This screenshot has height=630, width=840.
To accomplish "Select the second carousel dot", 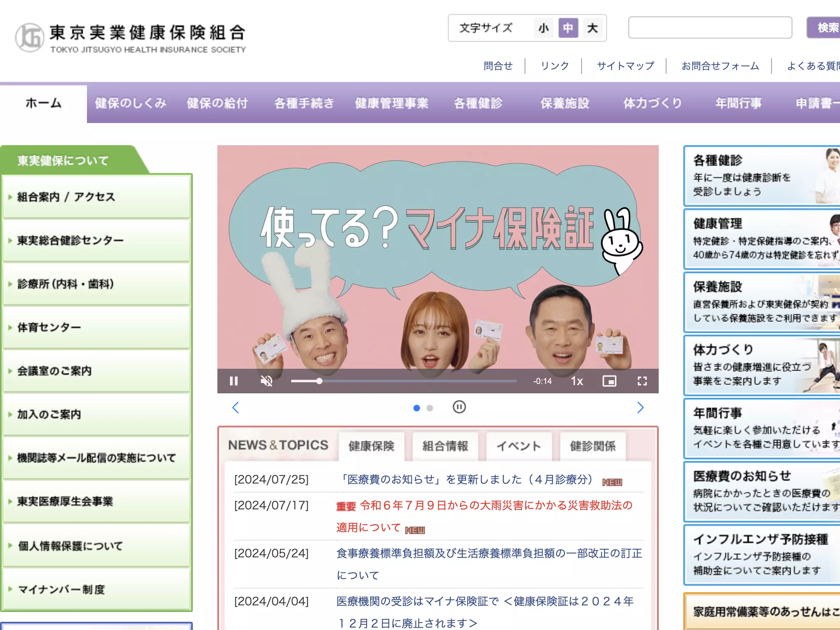I will [430, 408].
